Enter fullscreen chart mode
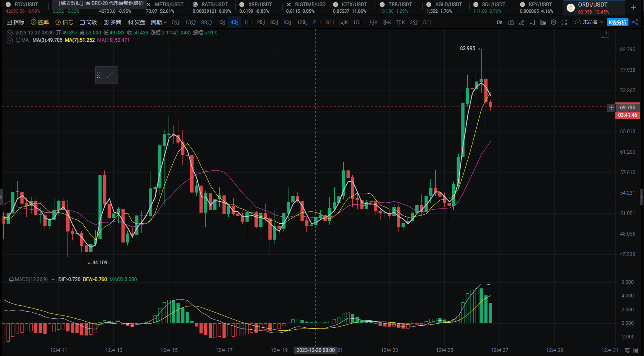 pyautogui.click(x=564, y=22)
